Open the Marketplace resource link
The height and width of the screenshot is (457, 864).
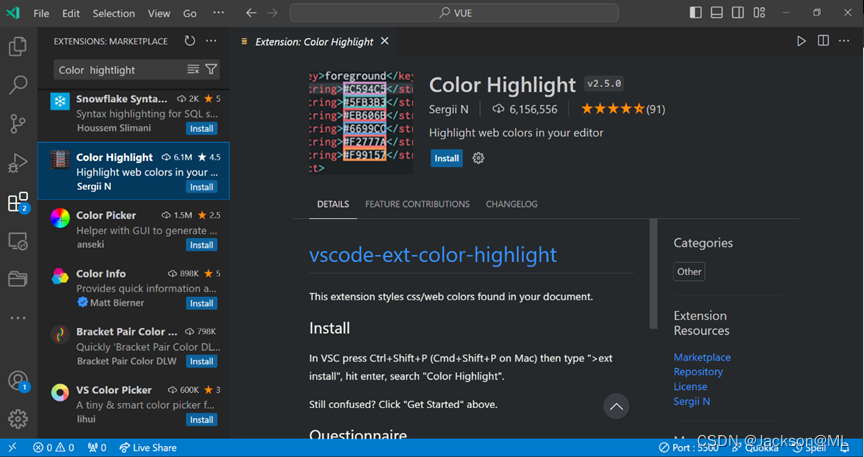(x=702, y=357)
